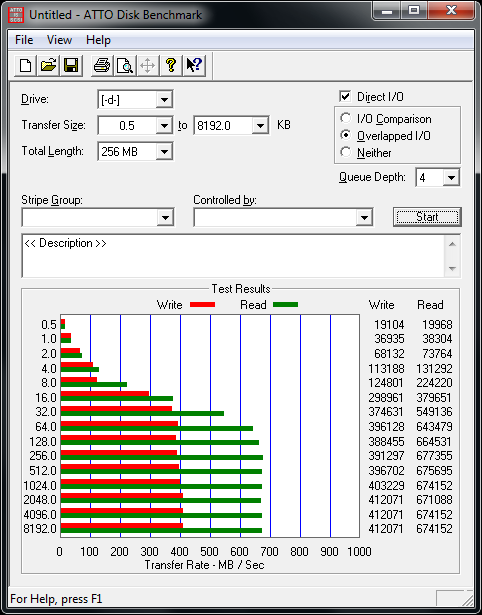Viewport: 482px width, 615px height.
Task: Click the ATTO app icon in title bar
Action: [x=16, y=15]
